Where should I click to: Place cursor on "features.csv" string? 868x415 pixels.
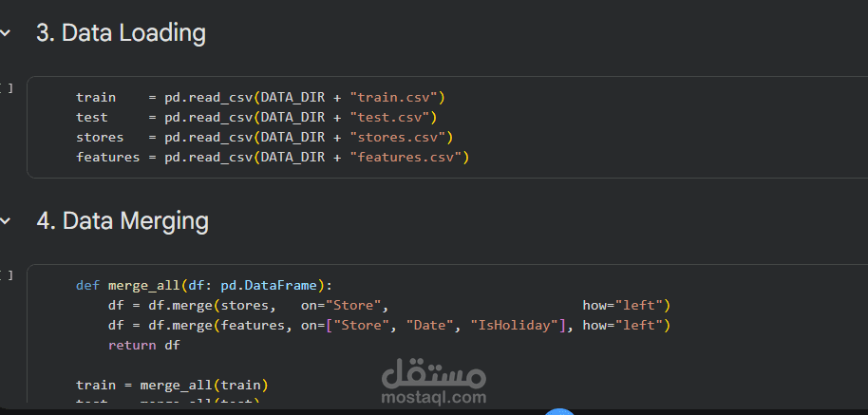coord(406,157)
